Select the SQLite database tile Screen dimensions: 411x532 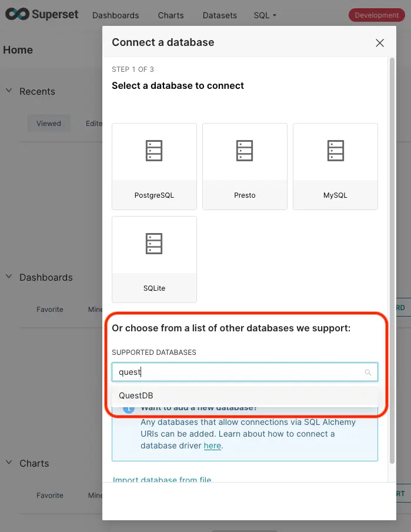(x=154, y=260)
